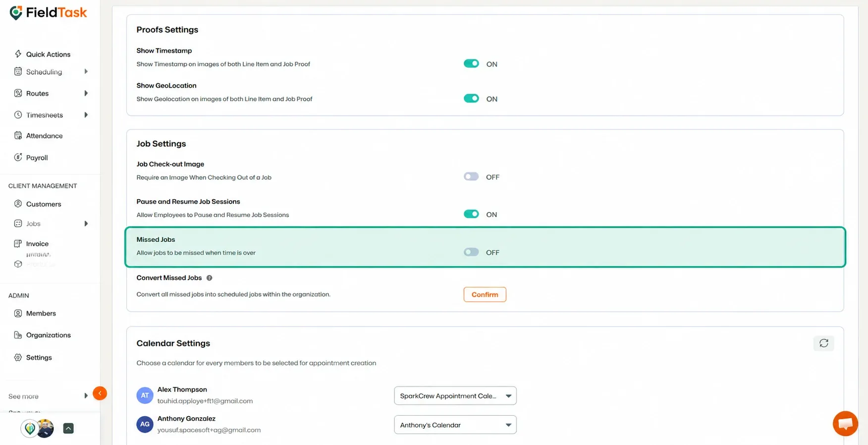
Task: Turn off the Show GeoLocation toggle
Action: coord(471,98)
